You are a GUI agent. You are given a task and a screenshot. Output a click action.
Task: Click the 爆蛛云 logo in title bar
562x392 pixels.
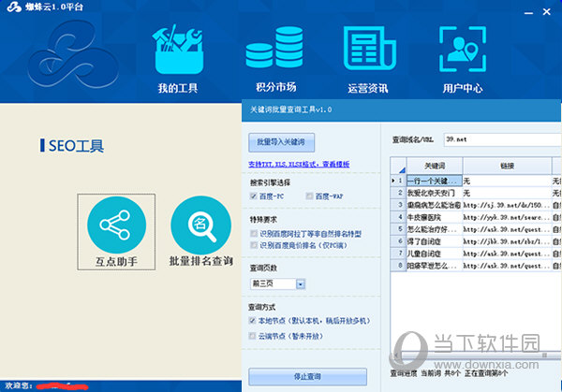(14, 7)
